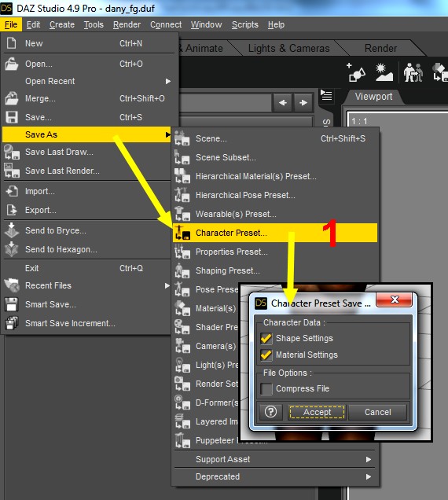Image resolution: width=448 pixels, height=500 pixels.
Task: Click the New document icon in File menu
Action: pos(12,43)
